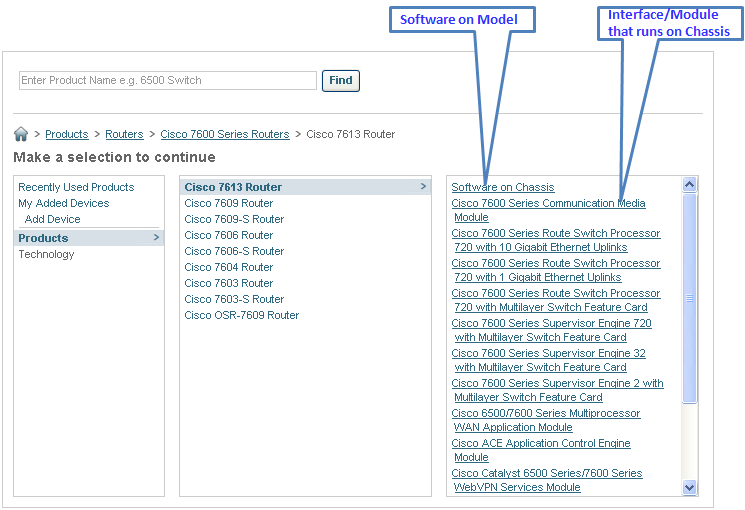This screenshot has height=510, width=745.
Task: Select Recently Used Products
Action: coord(76,187)
